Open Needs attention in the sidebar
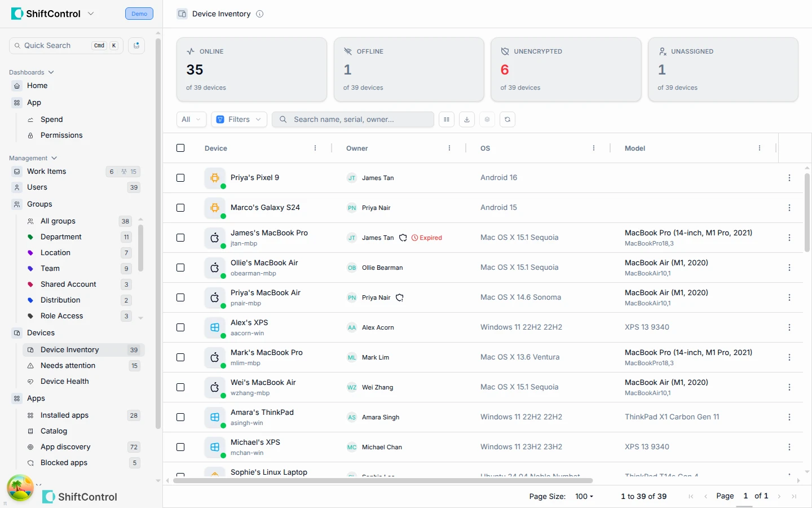 83,366
